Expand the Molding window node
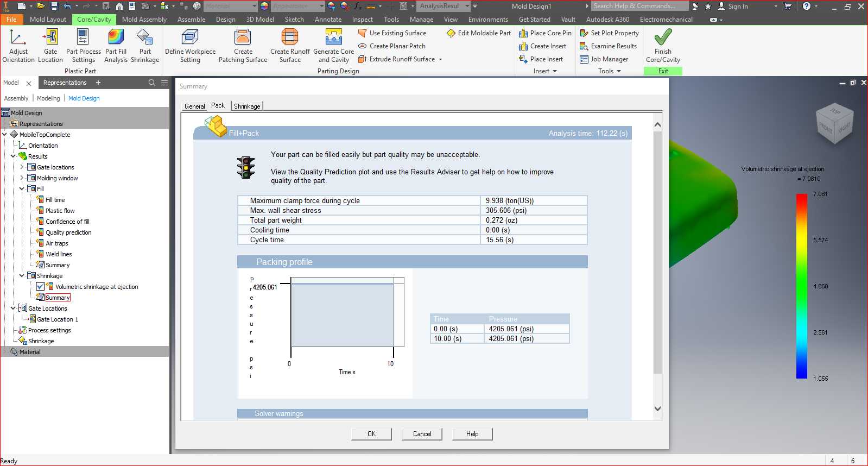 pyautogui.click(x=22, y=178)
